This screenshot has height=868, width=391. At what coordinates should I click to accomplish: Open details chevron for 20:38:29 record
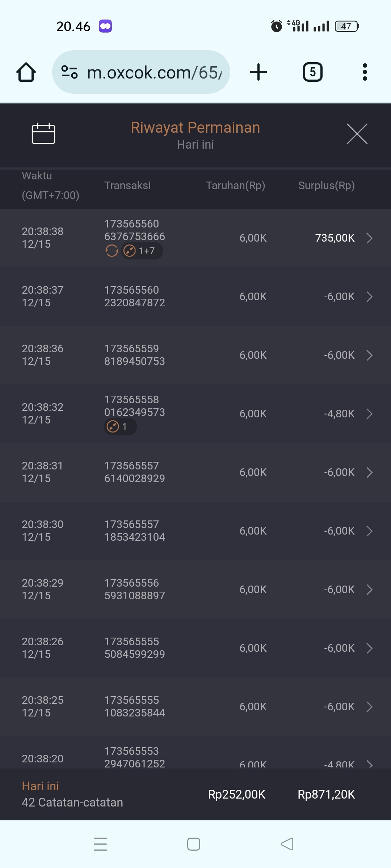point(369,590)
